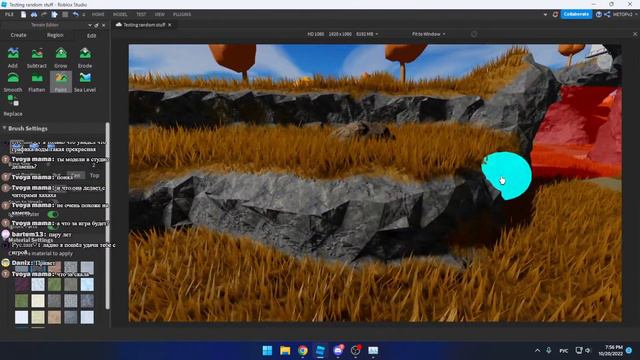The width and height of the screenshot is (640, 360).
Task: Select the Paint terrain tool
Action: click(61, 82)
